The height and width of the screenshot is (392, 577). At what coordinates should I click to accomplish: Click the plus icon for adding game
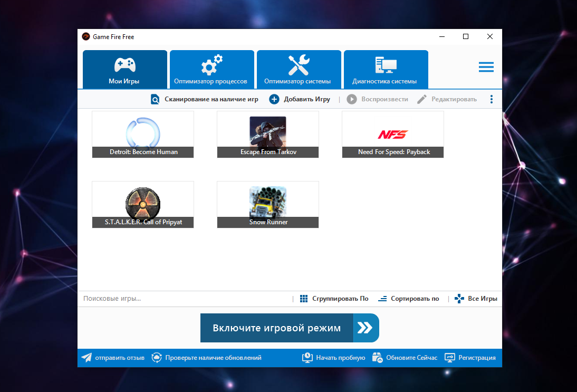[x=274, y=99]
